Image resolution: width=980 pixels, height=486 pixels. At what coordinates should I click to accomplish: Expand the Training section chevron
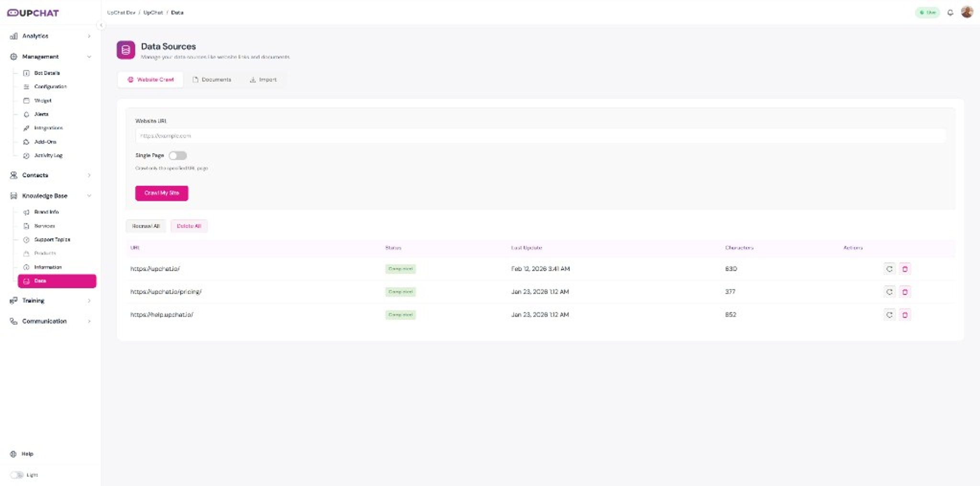(x=89, y=300)
